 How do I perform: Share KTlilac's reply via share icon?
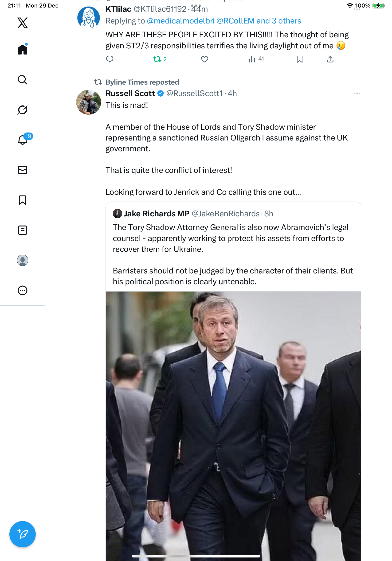(330, 59)
